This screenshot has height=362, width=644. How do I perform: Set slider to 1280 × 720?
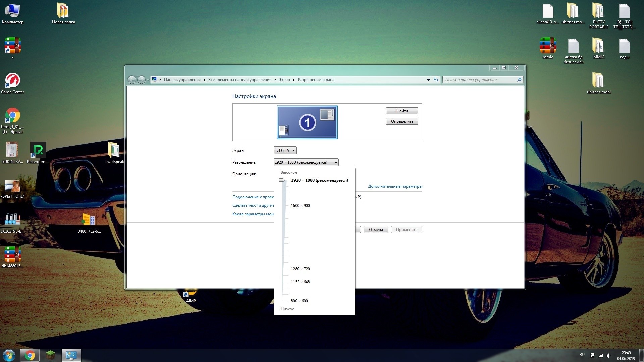[300, 269]
